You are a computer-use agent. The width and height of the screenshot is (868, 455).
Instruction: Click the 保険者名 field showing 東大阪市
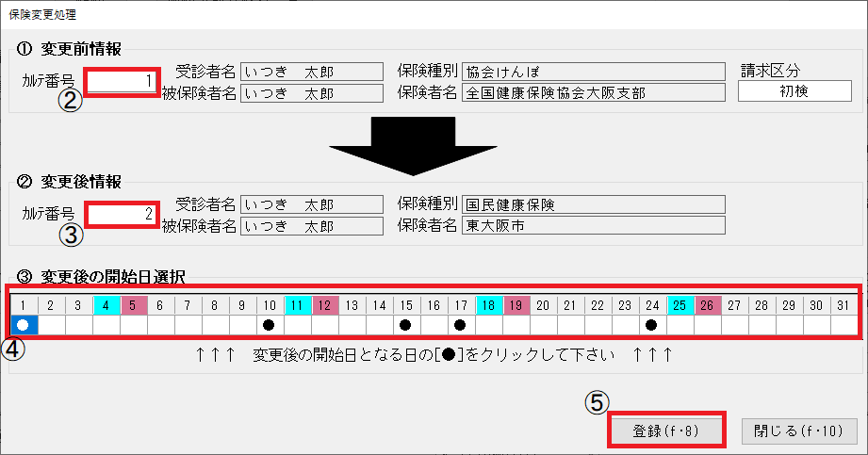tap(592, 225)
